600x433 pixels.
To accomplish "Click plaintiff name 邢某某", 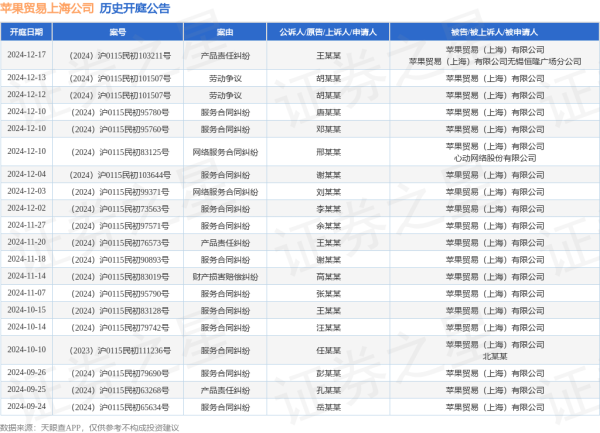I will coord(328,152).
